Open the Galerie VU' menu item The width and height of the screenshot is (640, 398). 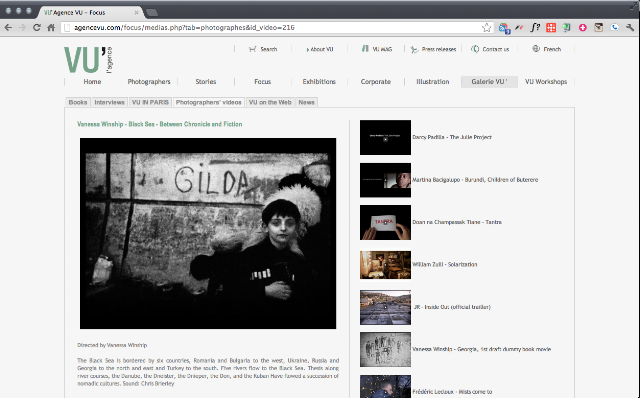click(489, 82)
